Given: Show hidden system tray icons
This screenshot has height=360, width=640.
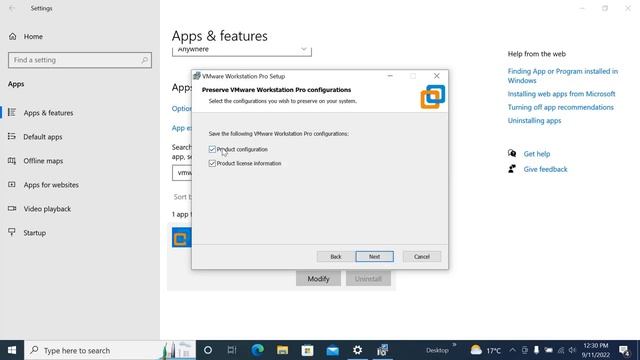Looking at the screenshot, I should (x=512, y=350).
